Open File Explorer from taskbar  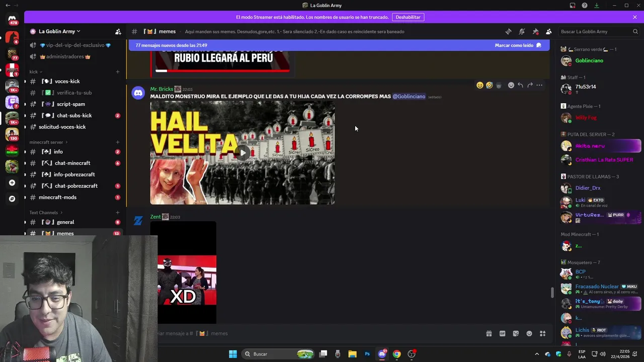pos(352,354)
